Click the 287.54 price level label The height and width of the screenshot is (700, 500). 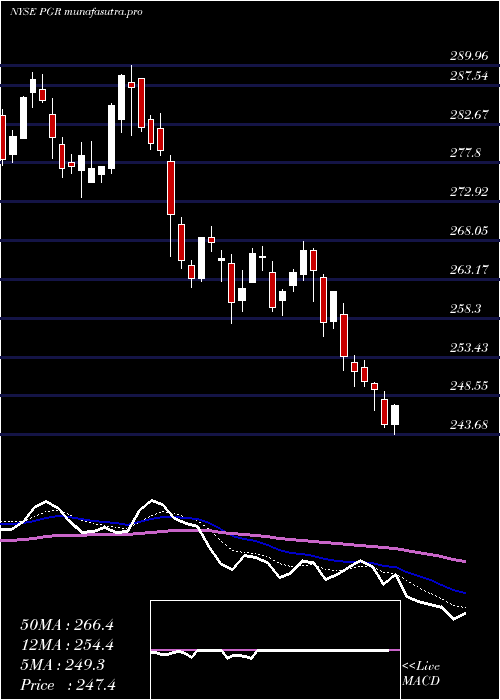click(x=469, y=76)
